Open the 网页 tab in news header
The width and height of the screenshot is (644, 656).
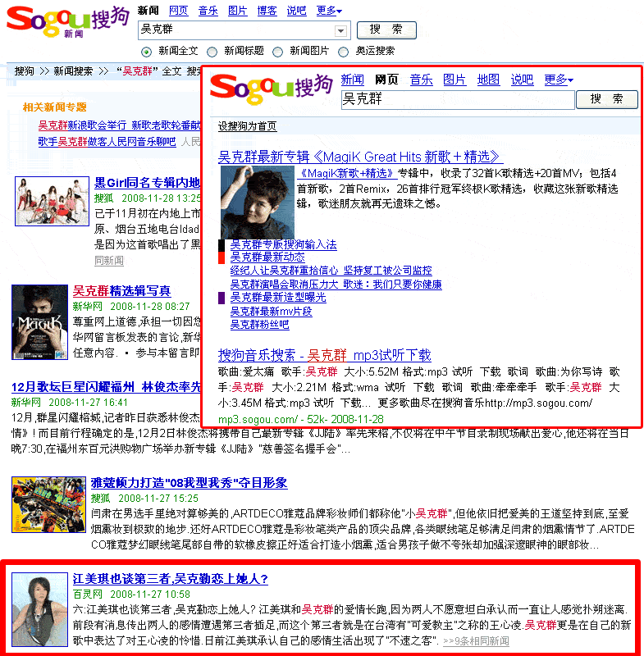click(x=178, y=11)
